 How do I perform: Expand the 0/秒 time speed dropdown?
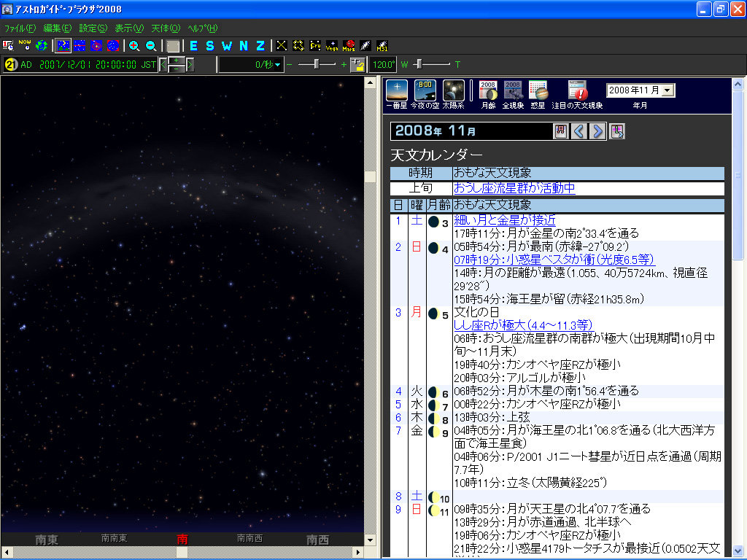(x=277, y=65)
